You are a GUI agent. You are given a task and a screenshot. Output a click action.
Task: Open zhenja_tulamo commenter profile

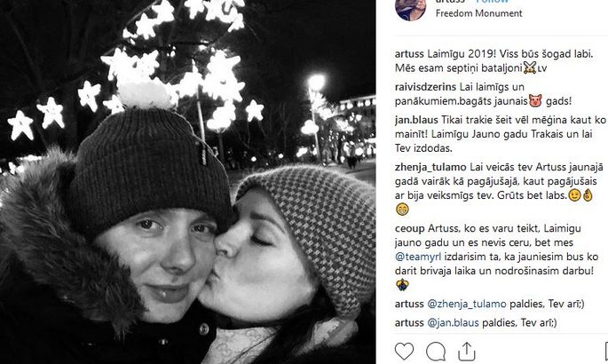coord(430,168)
